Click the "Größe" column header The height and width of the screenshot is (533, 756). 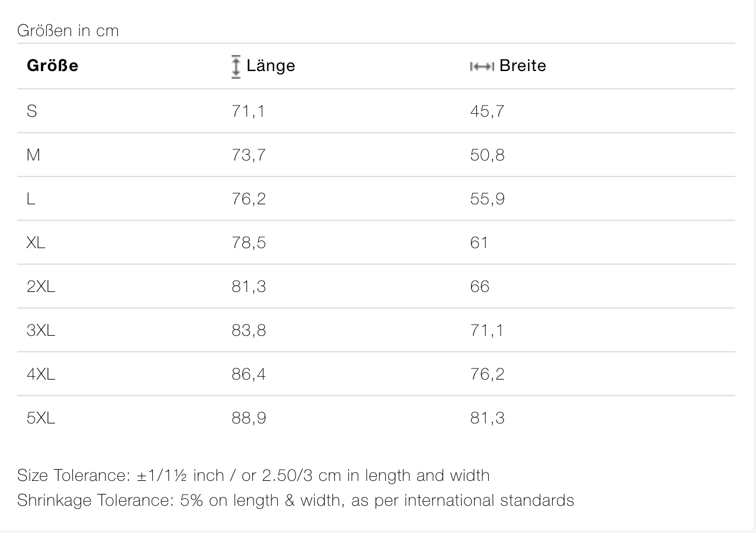click(52, 66)
